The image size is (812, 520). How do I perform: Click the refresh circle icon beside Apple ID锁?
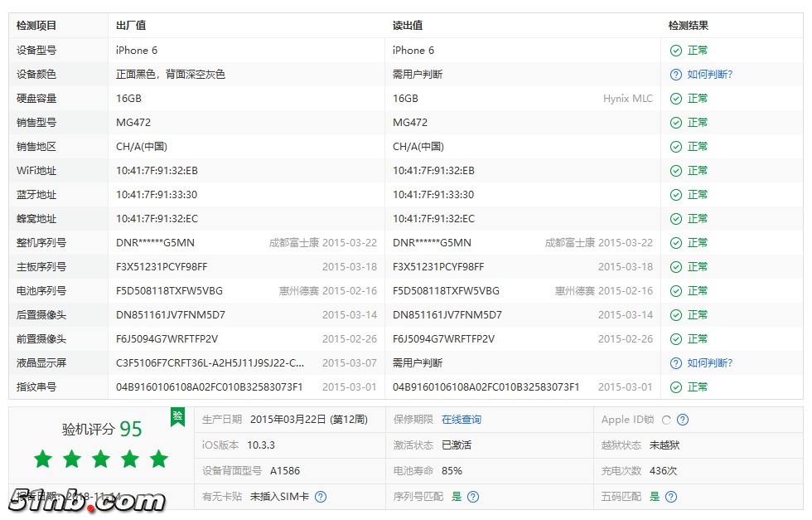pos(666,420)
